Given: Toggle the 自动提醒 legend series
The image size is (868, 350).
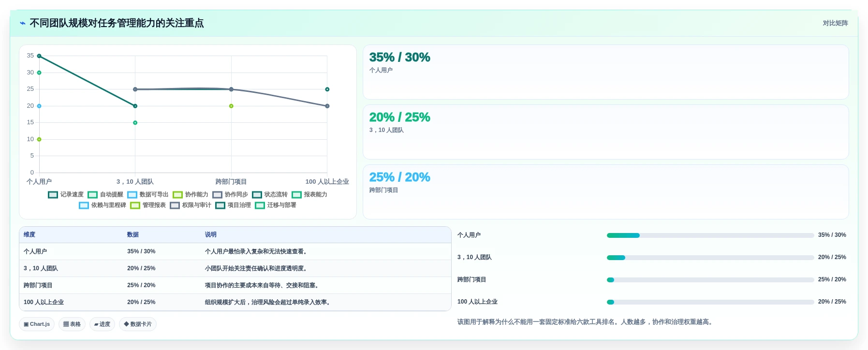Looking at the screenshot, I should [x=105, y=194].
